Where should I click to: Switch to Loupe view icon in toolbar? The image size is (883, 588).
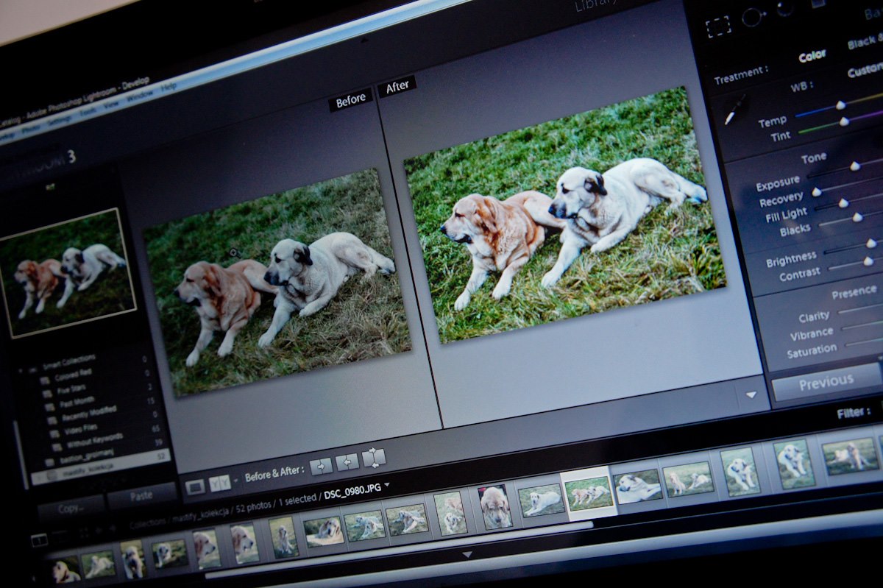point(195,486)
